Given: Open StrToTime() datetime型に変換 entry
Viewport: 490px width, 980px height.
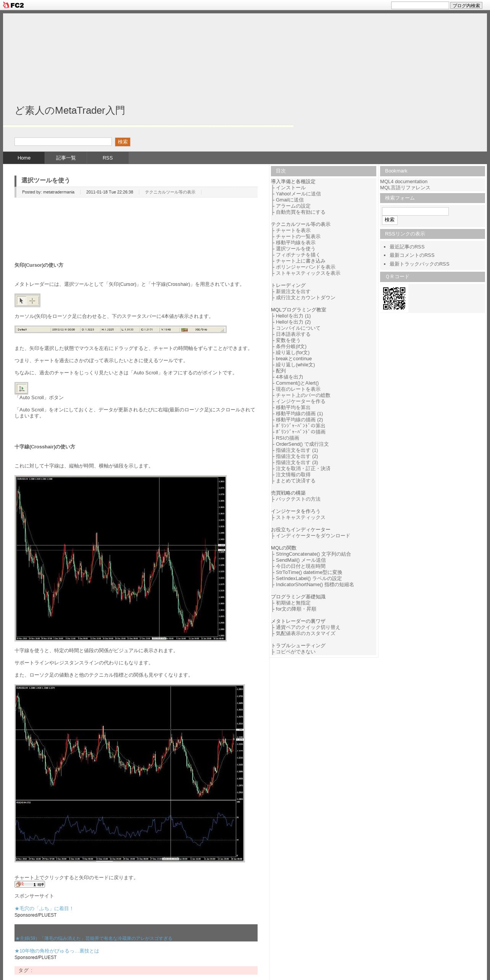Looking at the screenshot, I should pos(309,572).
